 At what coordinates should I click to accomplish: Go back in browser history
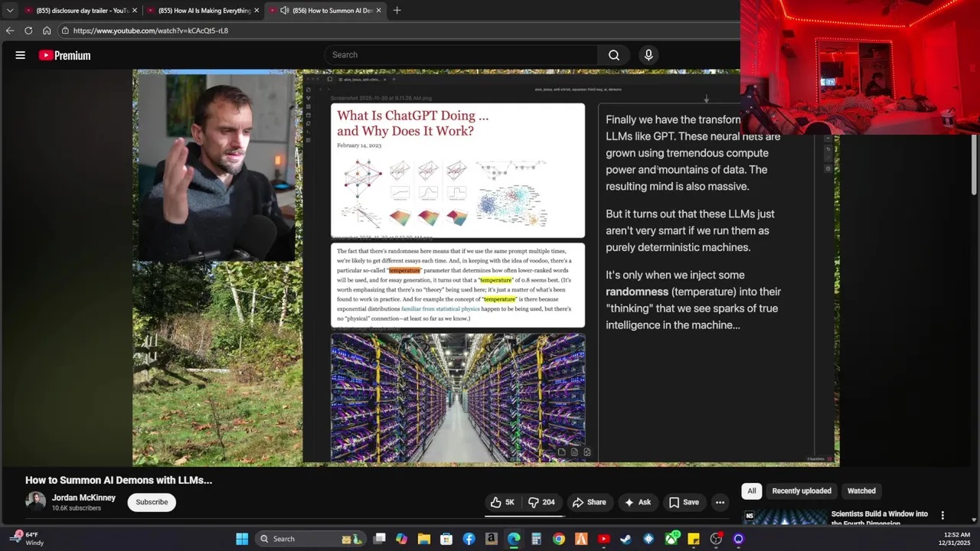[x=10, y=31]
